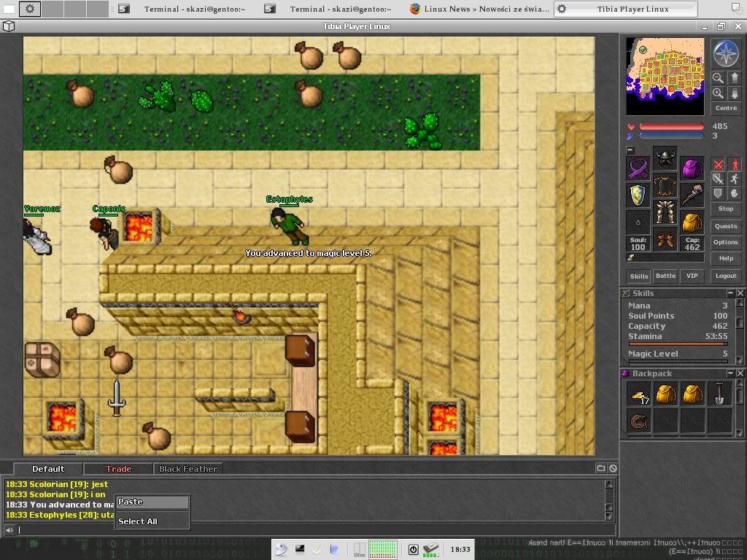Switch to the Trade chat tab
The image size is (747, 560).
point(119,469)
